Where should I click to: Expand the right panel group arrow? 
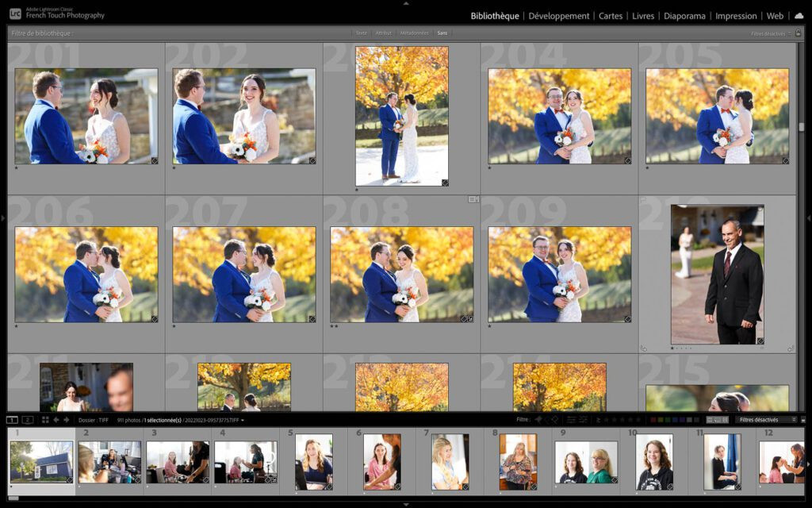coord(809,219)
